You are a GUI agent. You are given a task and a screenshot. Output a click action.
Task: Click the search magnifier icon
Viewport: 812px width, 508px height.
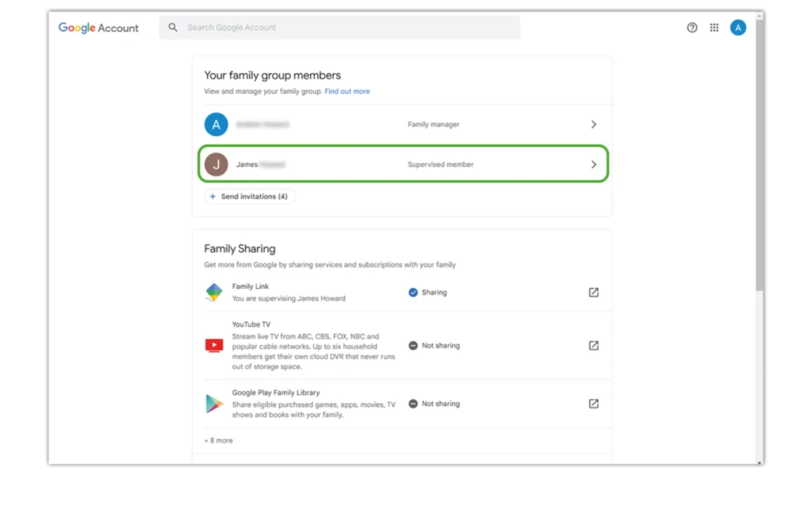[x=173, y=28]
